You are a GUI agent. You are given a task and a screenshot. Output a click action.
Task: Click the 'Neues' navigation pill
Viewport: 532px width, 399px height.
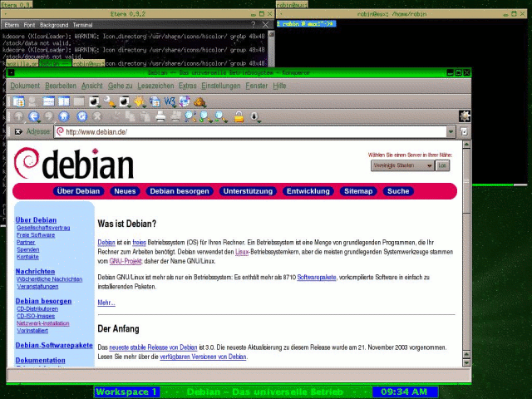pos(125,191)
